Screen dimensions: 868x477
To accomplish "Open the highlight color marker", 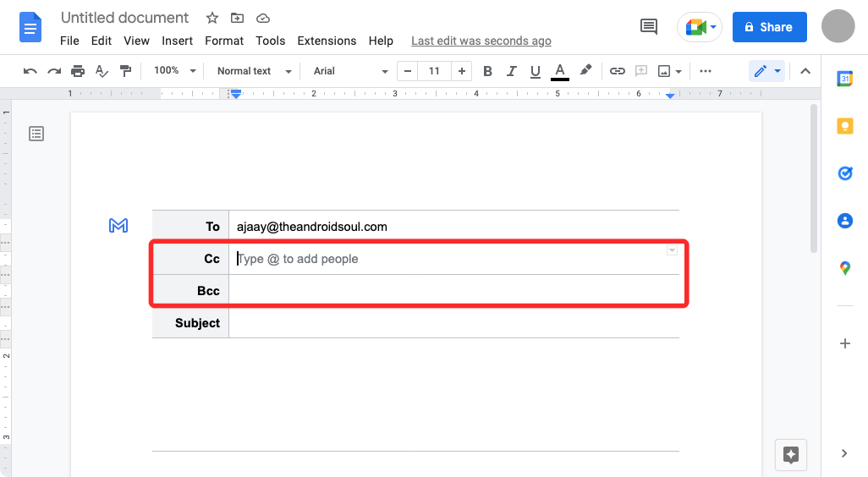I will pos(585,70).
